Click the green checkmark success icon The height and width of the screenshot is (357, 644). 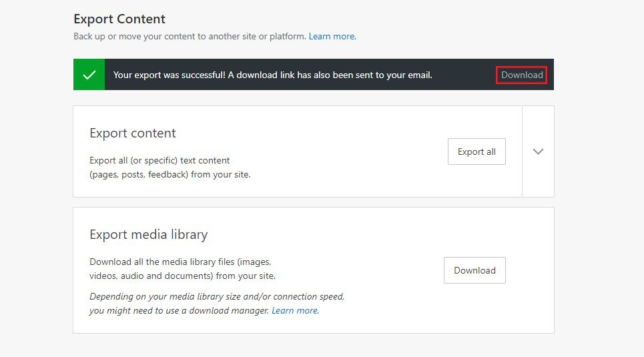(x=89, y=75)
